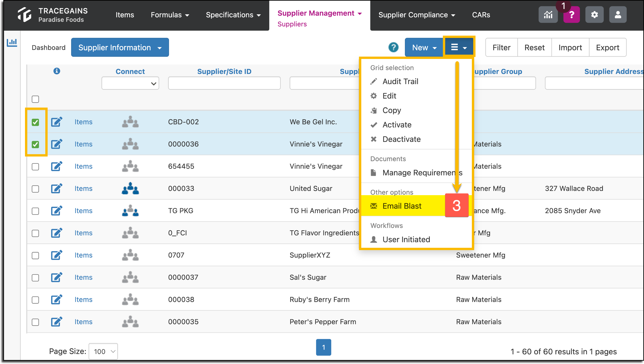Check the 0000037 row checkbox
The height and width of the screenshot is (364, 644).
(x=35, y=278)
